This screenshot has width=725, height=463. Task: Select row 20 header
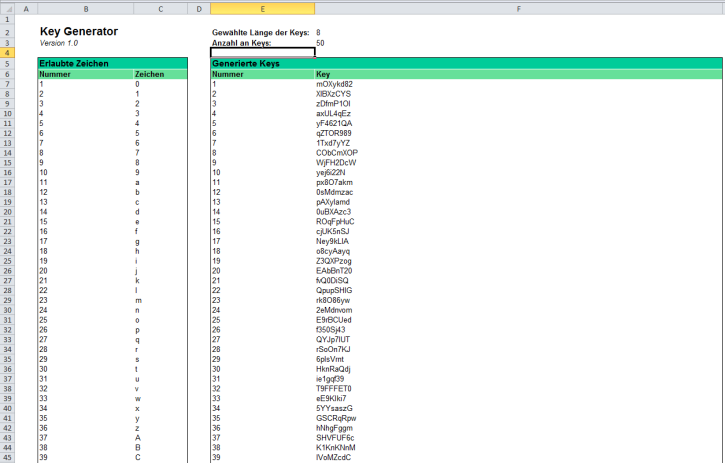point(7,212)
